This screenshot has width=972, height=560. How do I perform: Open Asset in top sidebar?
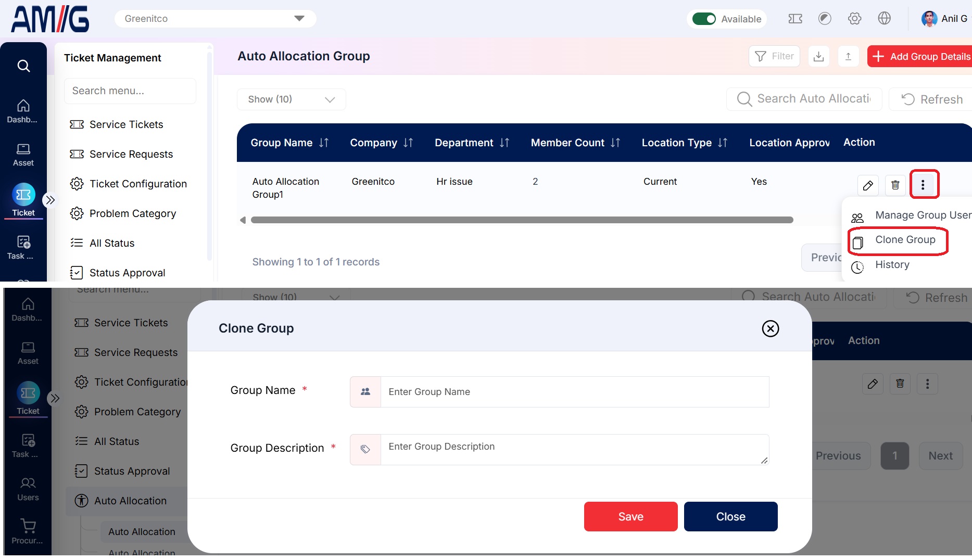pos(23,155)
